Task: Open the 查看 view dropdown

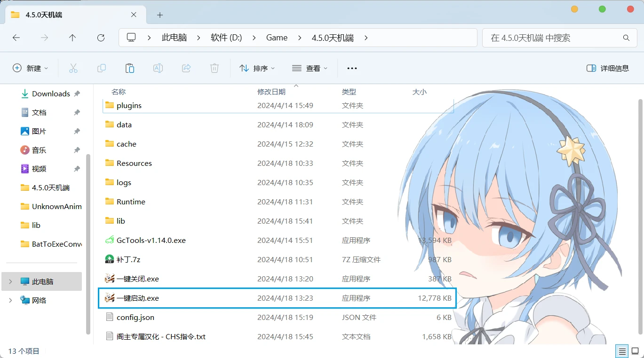Action: click(x=310, y=68)
